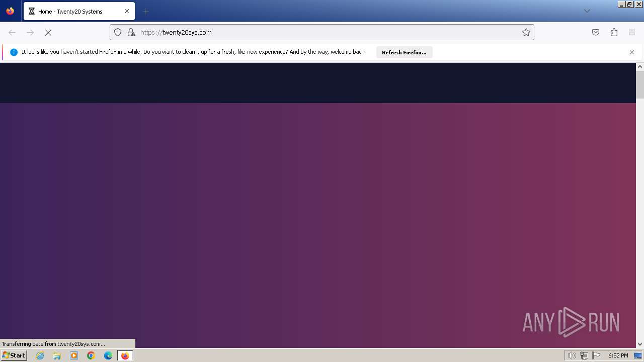Open the List all tabs dropdown

pyautogui.click(x=587, y=11)
